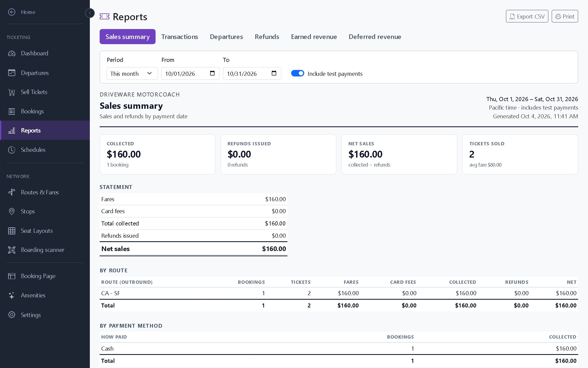Export the report as CSV
Screen dimensions: 588x368
click(527, 16)
